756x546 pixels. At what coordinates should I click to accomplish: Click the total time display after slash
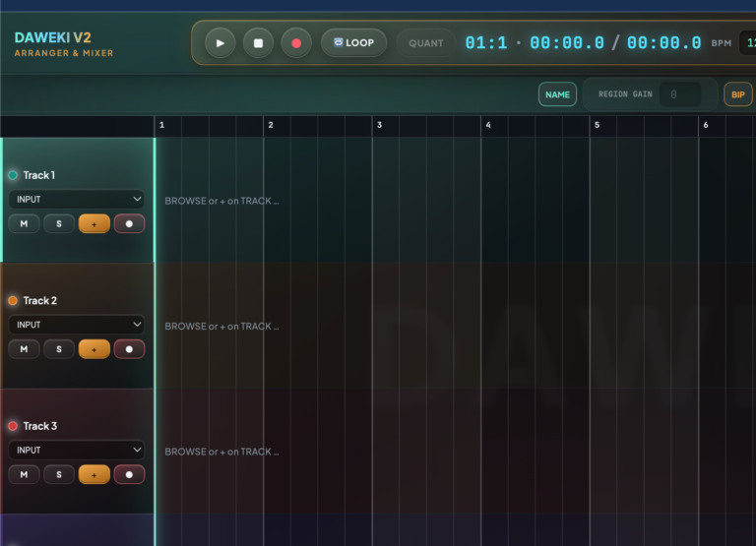click(663, 43)
